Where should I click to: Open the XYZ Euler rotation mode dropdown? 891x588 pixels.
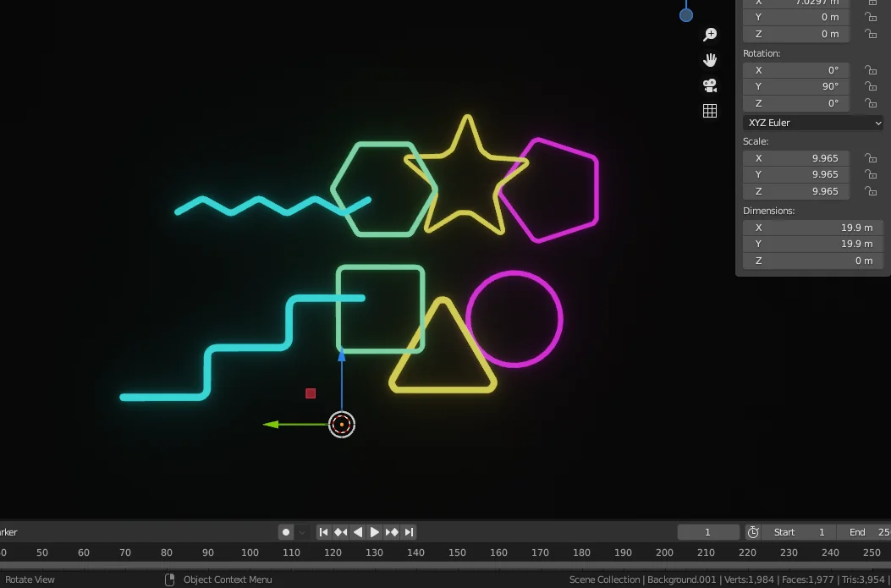click(813, 123)
